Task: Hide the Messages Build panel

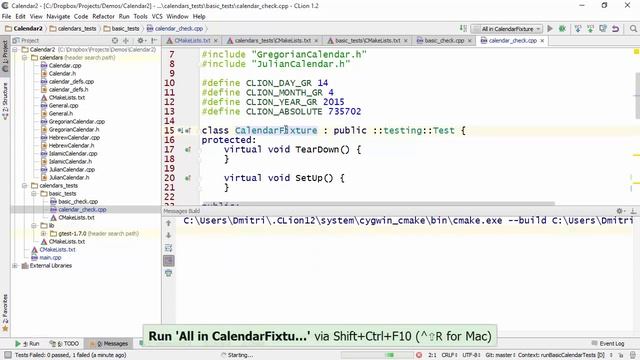Action: 633,211
